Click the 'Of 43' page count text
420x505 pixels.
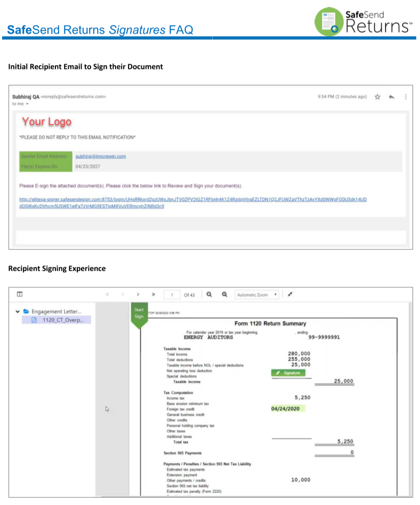pos(189,295)
